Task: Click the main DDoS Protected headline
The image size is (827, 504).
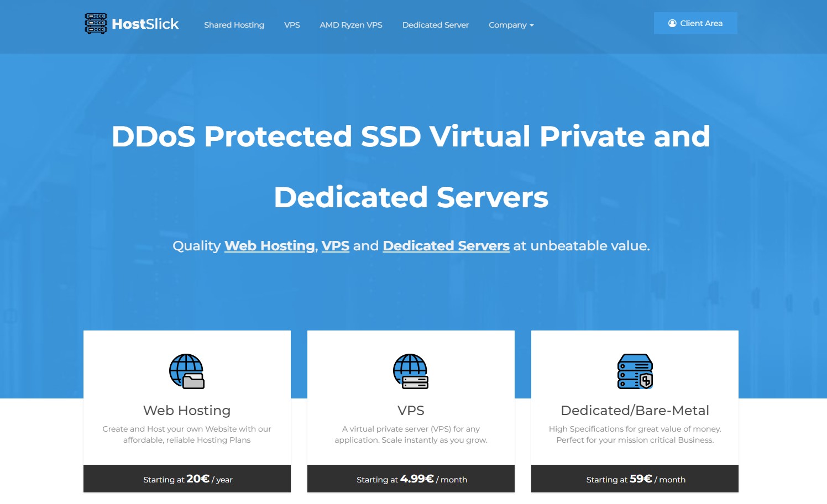Action: [x=411, y=166]
